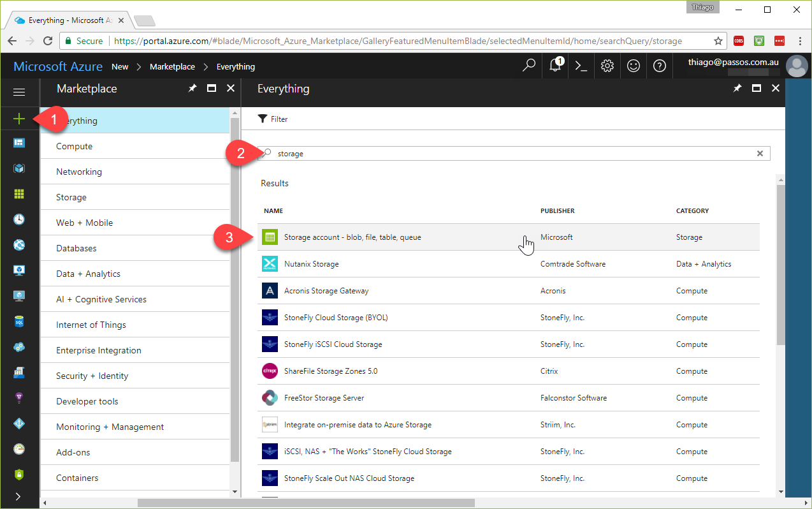Open the blue cube sidebar icon
This screenshot has height=509, width=812.
(x=19, y=168)
